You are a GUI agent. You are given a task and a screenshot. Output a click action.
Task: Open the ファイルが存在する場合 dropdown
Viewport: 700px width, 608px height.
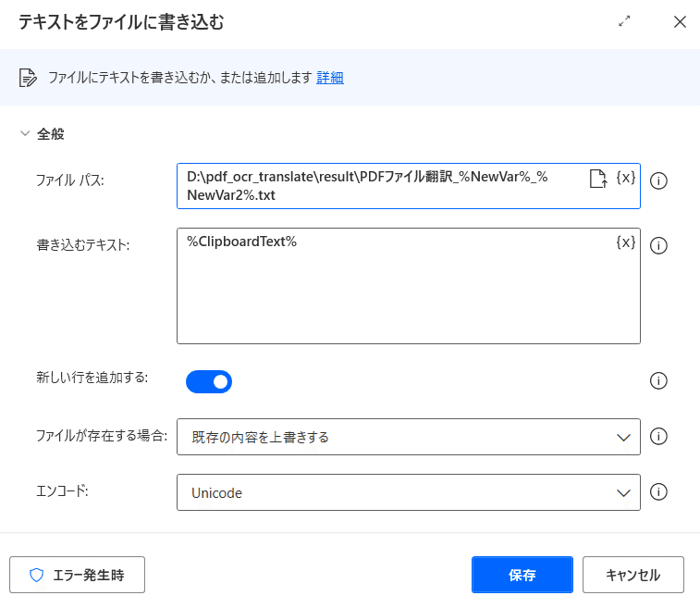click(409, 437)
